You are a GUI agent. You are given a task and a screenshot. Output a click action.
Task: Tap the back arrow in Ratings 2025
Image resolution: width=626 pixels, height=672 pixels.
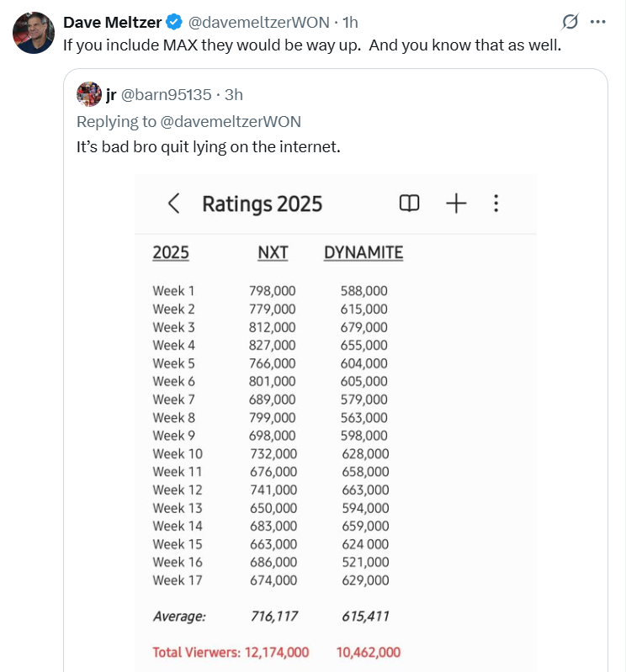tap(173, 204)
